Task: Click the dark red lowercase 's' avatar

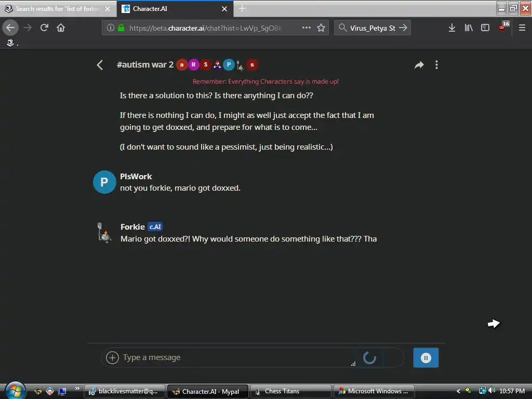Action: 252,64
